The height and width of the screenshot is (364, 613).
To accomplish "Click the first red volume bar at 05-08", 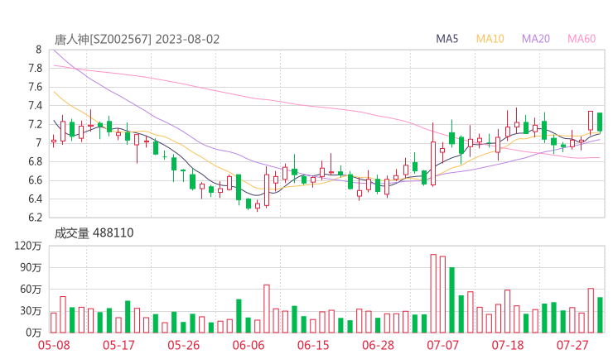I will coord(54,323).
